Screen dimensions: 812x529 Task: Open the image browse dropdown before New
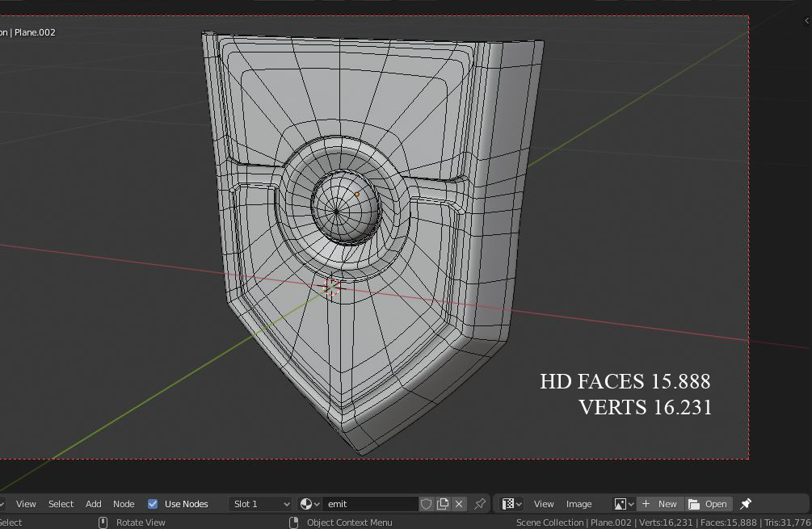point(624,504)
